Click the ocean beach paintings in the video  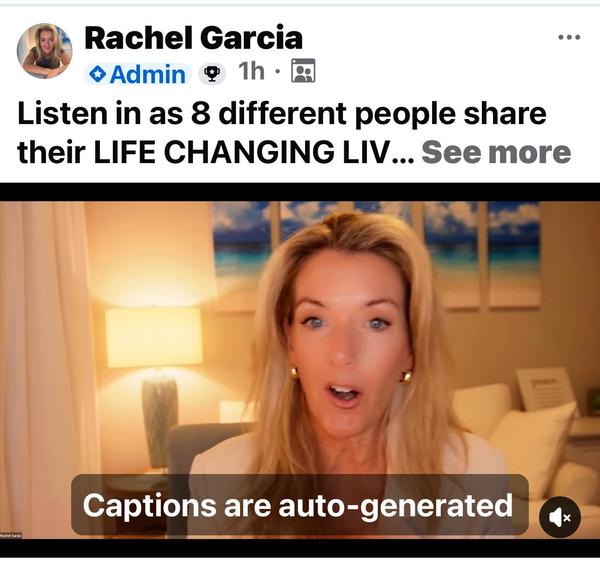point(377,253)
